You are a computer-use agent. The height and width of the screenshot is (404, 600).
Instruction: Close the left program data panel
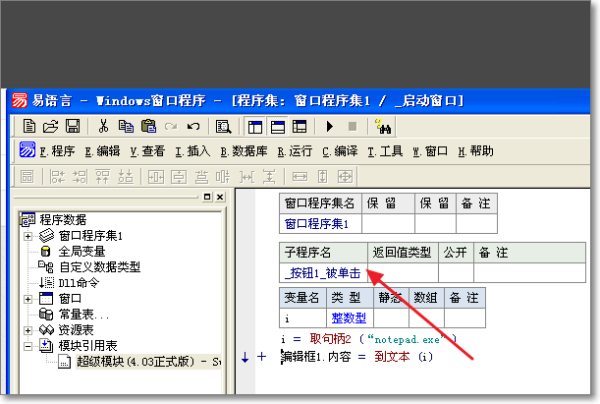[x=221, y=198]
